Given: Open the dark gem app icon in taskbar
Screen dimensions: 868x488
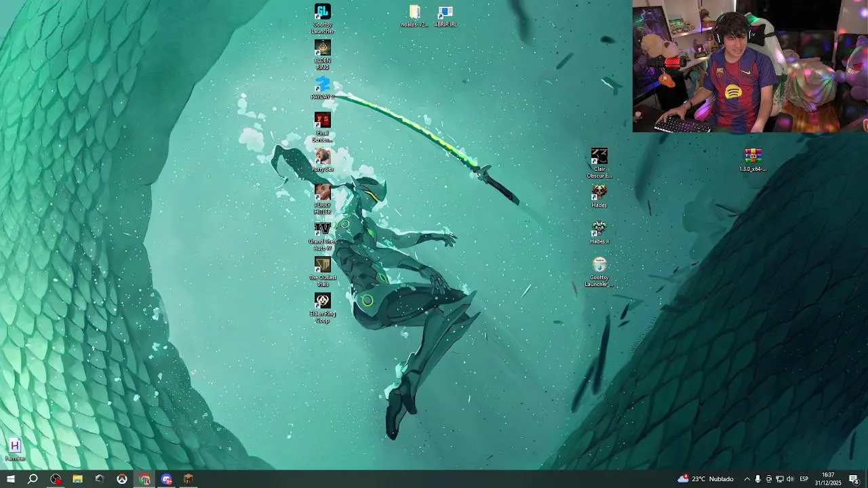Looking at the screenshot, I should [100, 479].
